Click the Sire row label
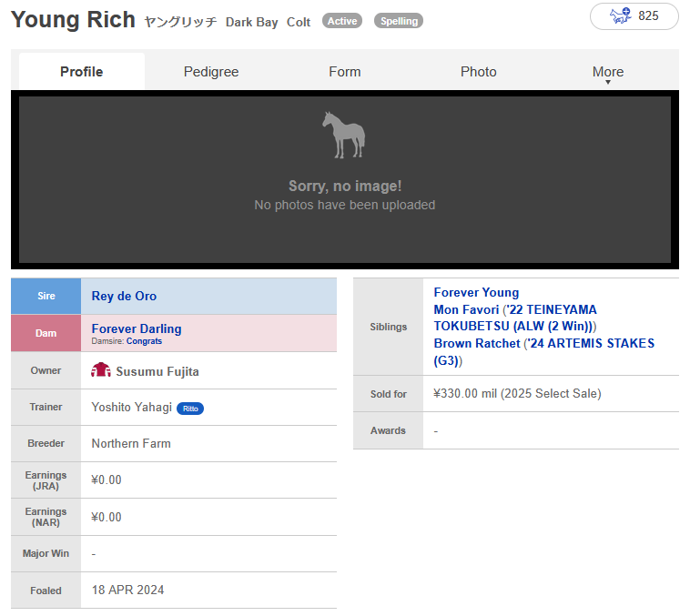Image resolution: width=690 pixels, height=616 pixels. 46,296
